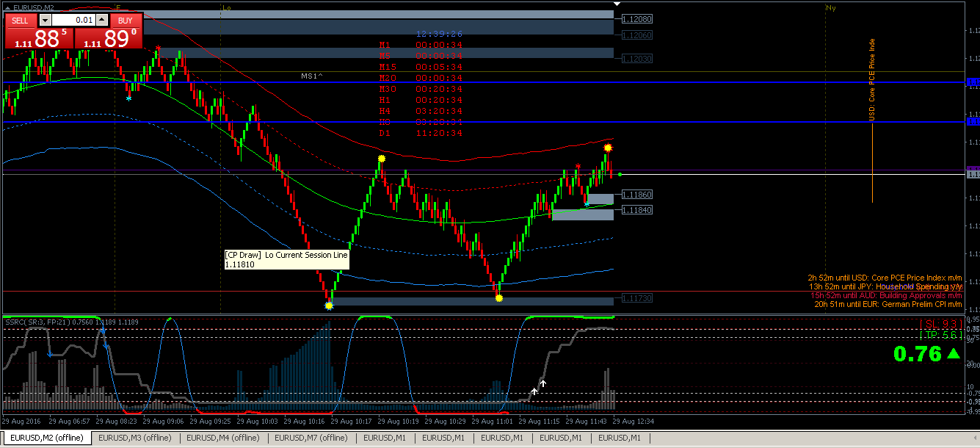This screenshot has width=980, height=448.
Task: Click the SSRC indicator label in subwindow
Action: (72, 322)
